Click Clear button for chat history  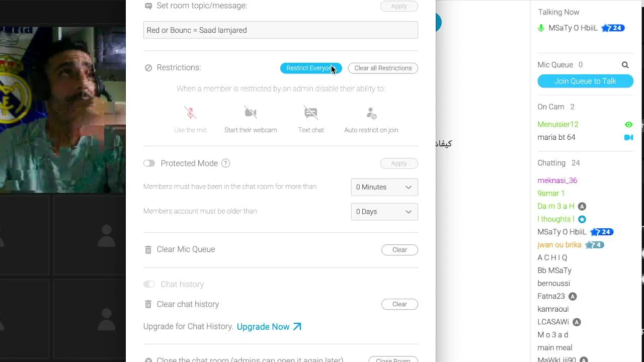tap(399, 304)
